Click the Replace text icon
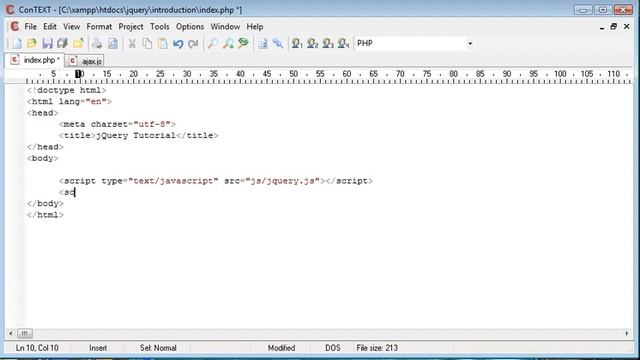640x360 pixels. tap(243, 43)
